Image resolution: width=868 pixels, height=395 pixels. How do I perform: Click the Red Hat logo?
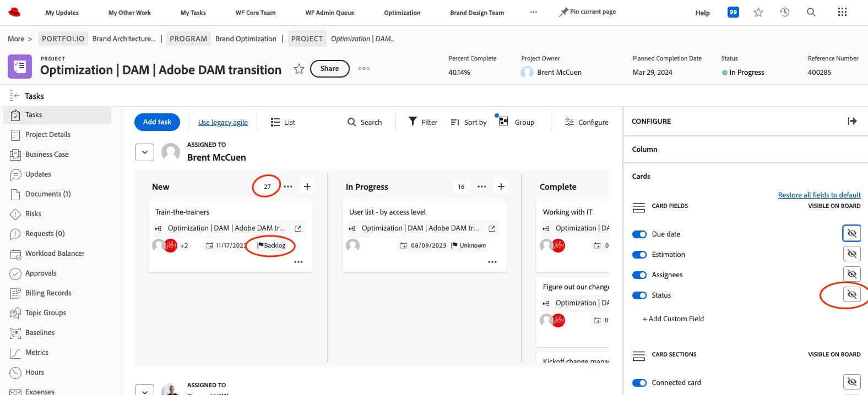coord(14,12)
